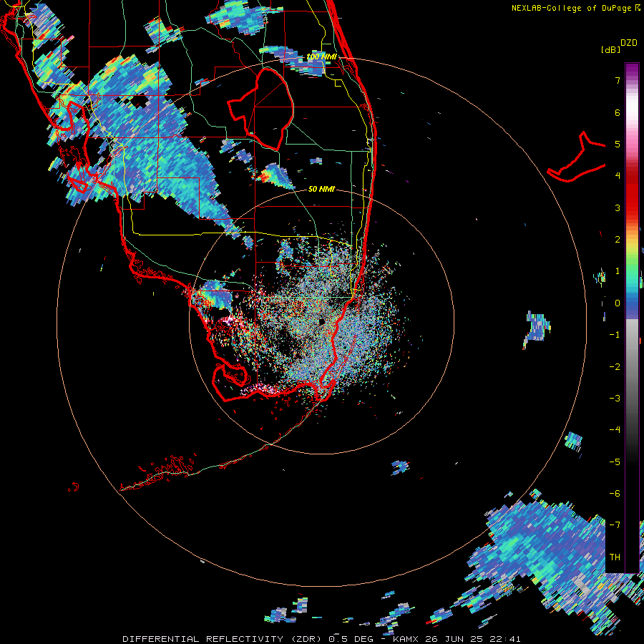Pick the red band of the color scale

tap(632, 193)
